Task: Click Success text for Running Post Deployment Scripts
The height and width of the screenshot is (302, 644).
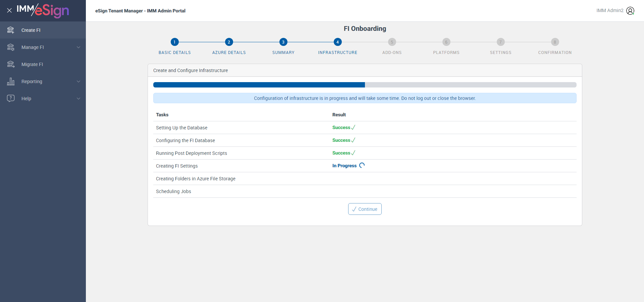Action: [x=341, y=153]
